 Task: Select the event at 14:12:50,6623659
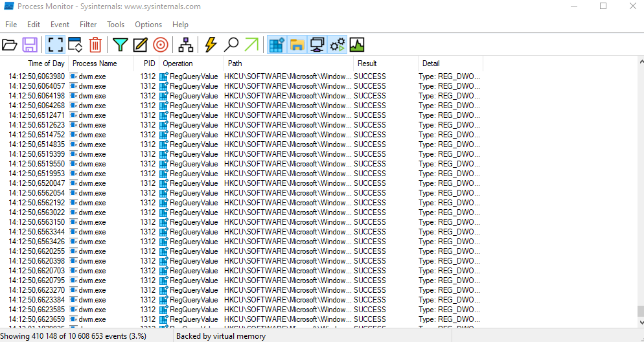(x=242, y=319)
